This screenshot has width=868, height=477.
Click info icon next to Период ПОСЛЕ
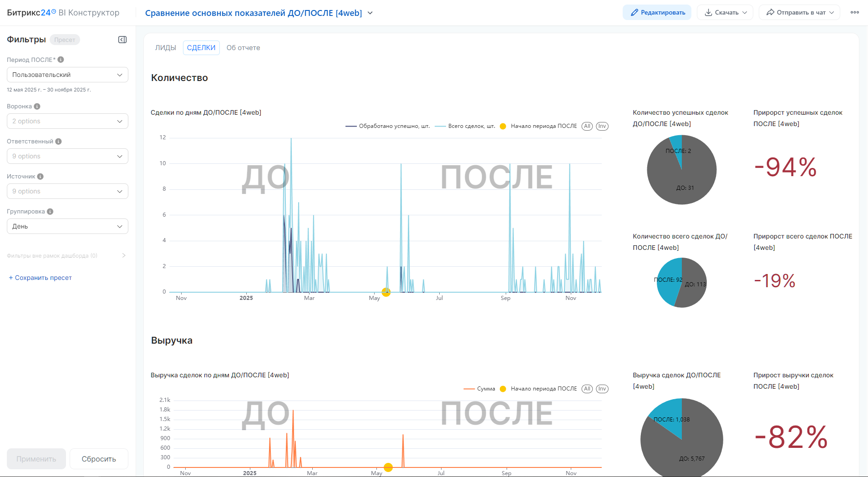61,60
